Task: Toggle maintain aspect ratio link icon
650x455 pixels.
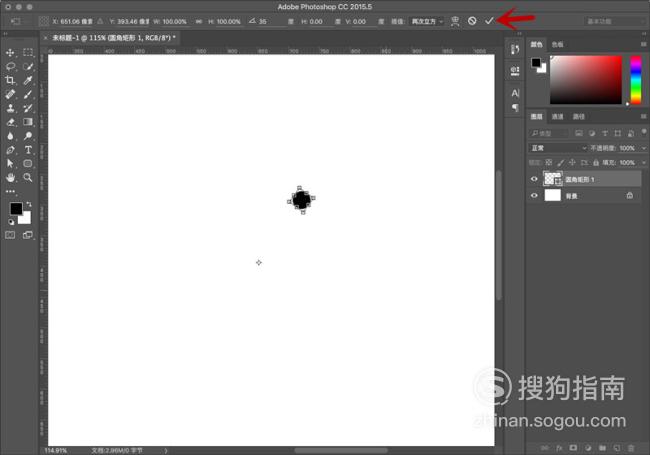Action: click(x=199, y=21)
